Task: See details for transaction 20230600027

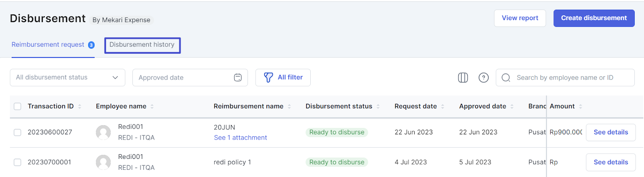Action: click(611, 132)
